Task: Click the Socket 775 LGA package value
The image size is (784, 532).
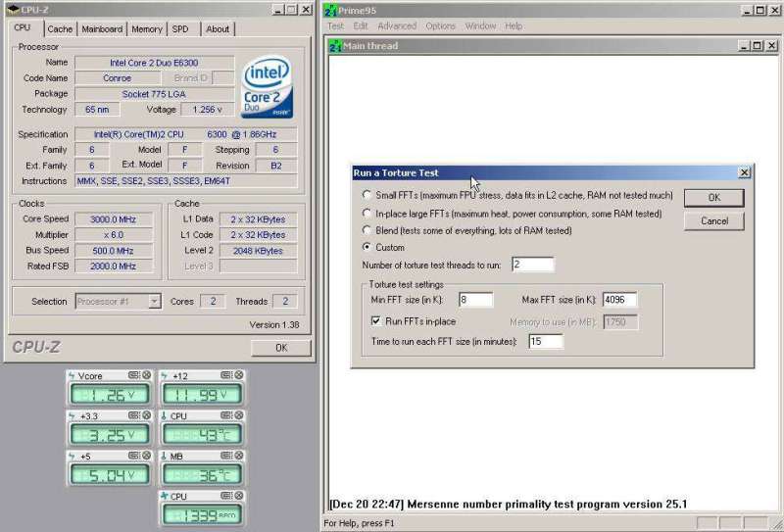Action: pos(155,93)
